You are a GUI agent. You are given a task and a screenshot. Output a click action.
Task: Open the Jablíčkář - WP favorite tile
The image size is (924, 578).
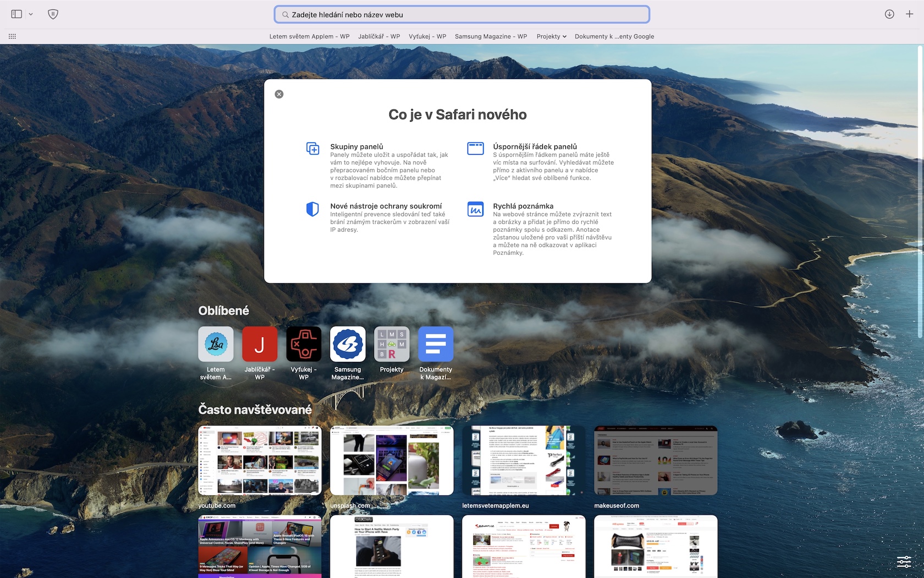click(260, 344)
